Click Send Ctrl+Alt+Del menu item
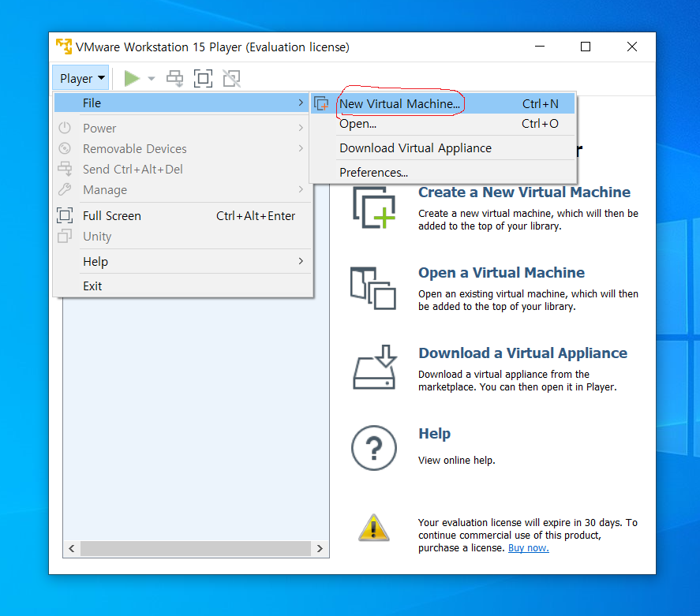The width and height of the screenshot is (700, 616). 182,169
